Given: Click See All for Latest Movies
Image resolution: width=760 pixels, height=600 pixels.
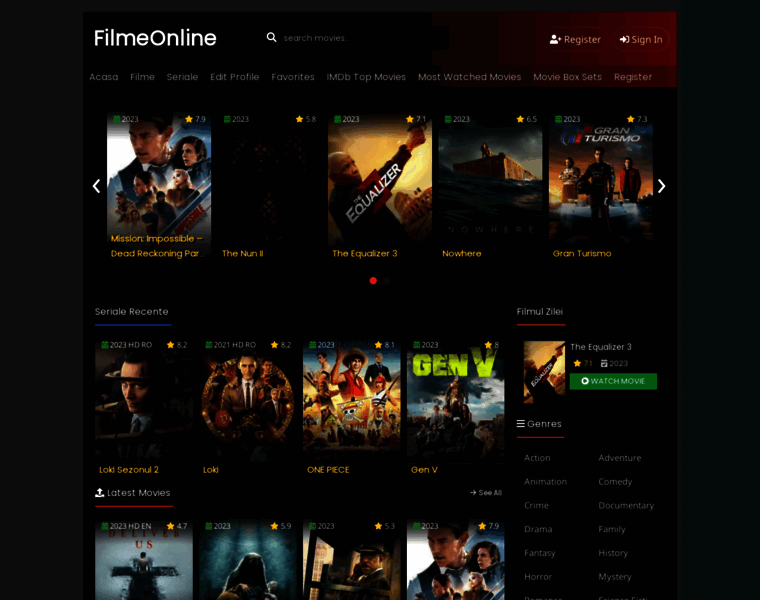Looking at the screenshot, I should pyautogui.click(x=486, y=493).
